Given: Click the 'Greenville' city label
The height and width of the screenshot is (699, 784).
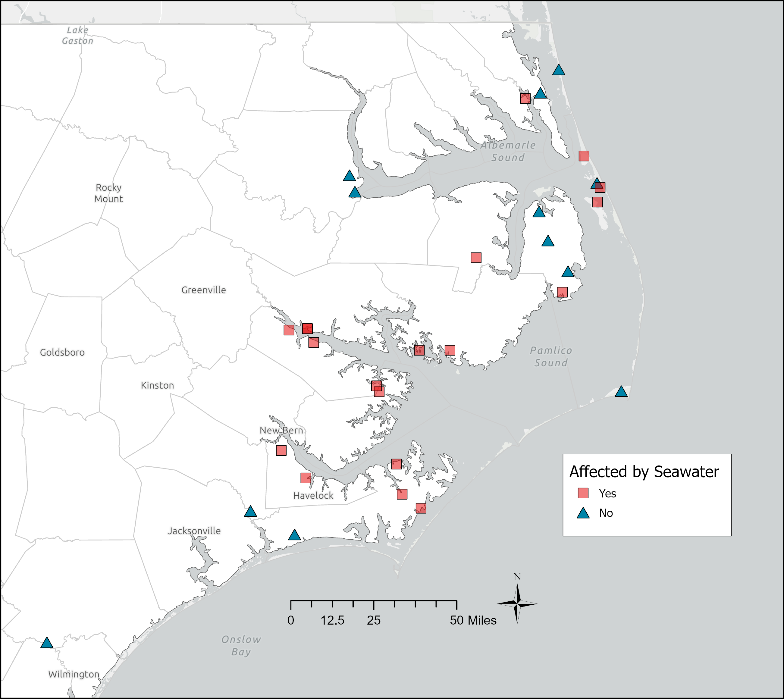Looking at the screenshot, I should pos(204,290).
